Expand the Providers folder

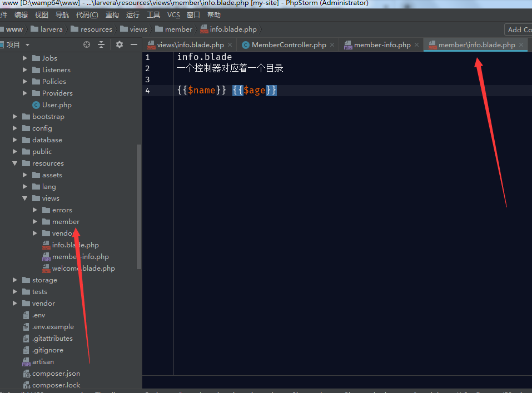(25, 93)
